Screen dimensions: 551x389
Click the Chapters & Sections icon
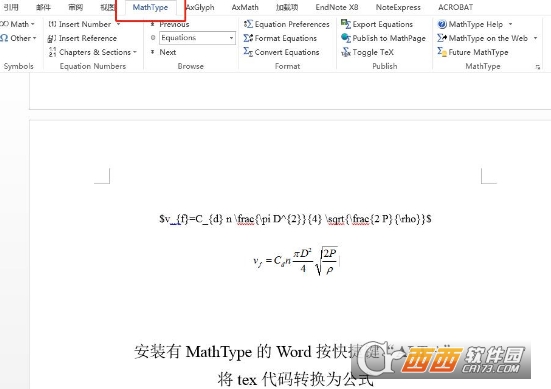pyautogui.click(x=52, y=52)
